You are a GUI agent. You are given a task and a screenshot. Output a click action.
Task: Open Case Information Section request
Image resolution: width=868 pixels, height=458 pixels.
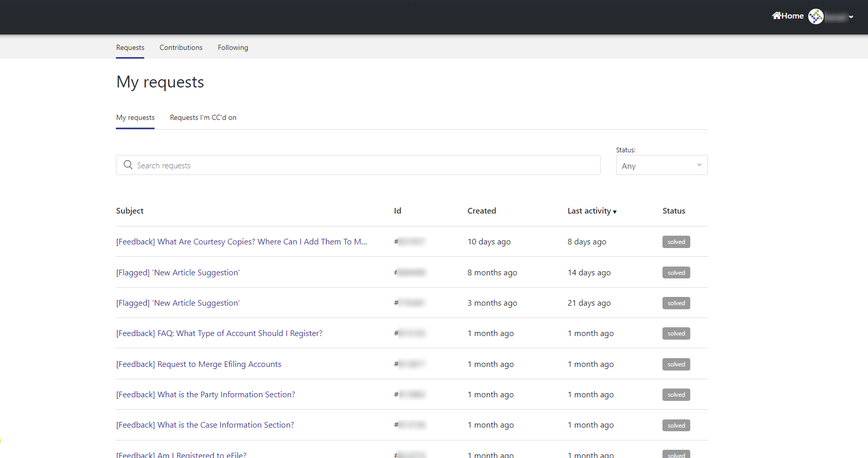[205, 425]
